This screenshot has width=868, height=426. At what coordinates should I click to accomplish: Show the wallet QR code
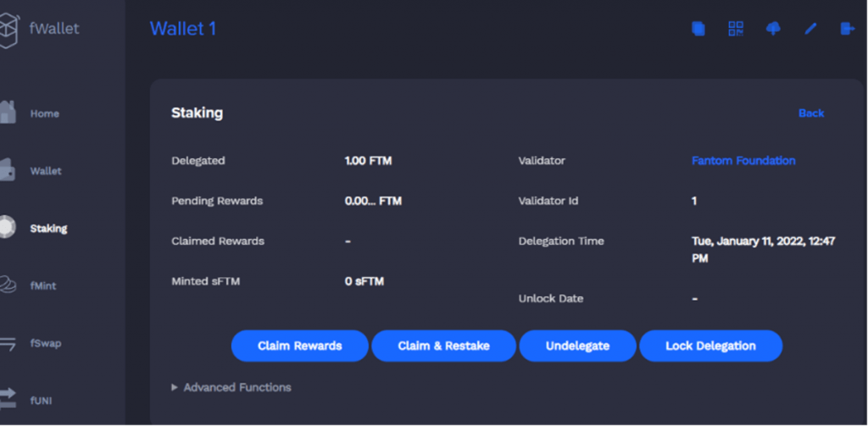coord(736,29)
